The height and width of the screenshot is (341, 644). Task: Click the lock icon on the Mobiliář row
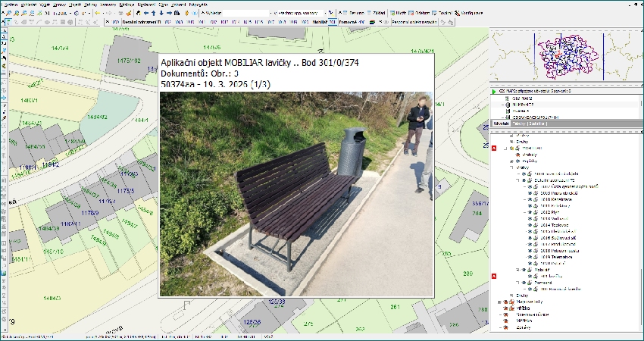coord(530,270)
